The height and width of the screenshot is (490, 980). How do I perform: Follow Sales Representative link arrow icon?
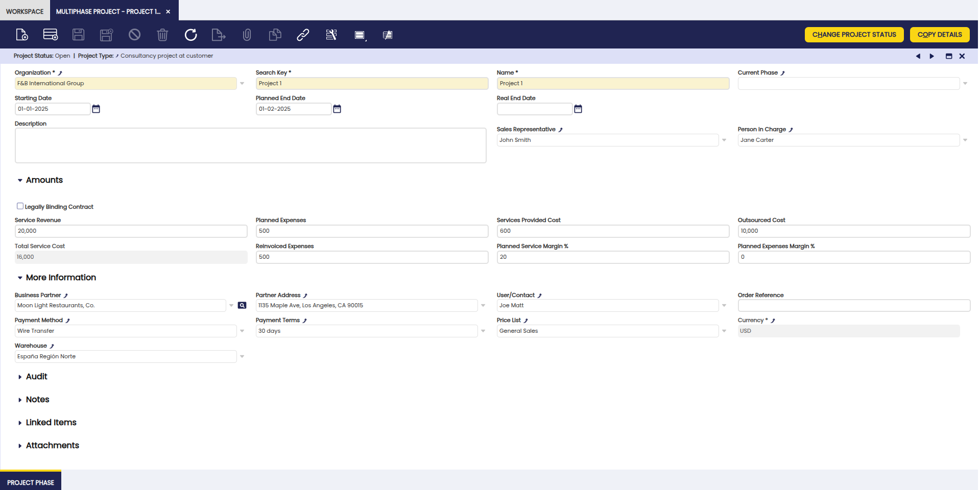tap(560, 130)
